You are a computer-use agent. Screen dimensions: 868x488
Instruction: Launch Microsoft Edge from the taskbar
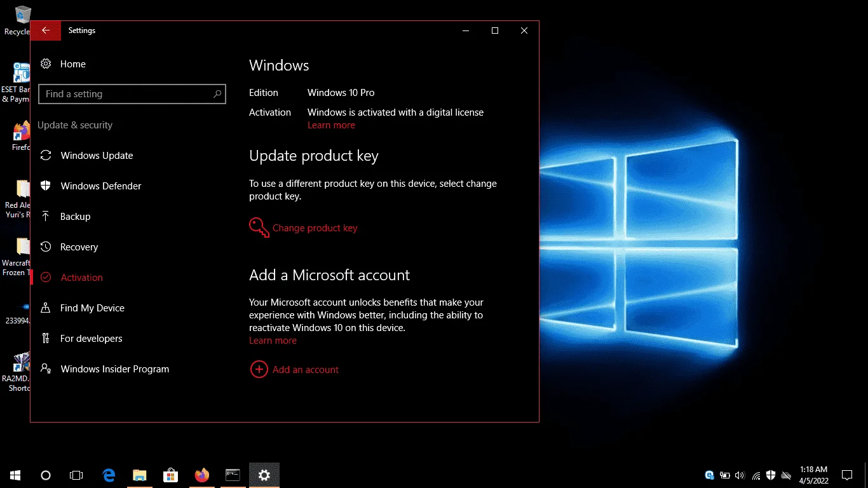[x=109, y=475]
